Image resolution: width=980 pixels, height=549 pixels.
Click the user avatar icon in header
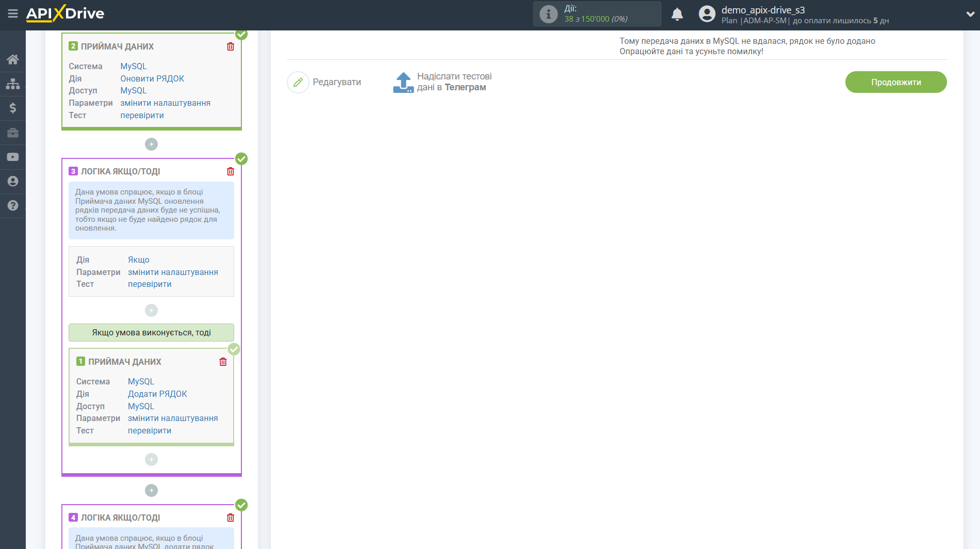707,14
